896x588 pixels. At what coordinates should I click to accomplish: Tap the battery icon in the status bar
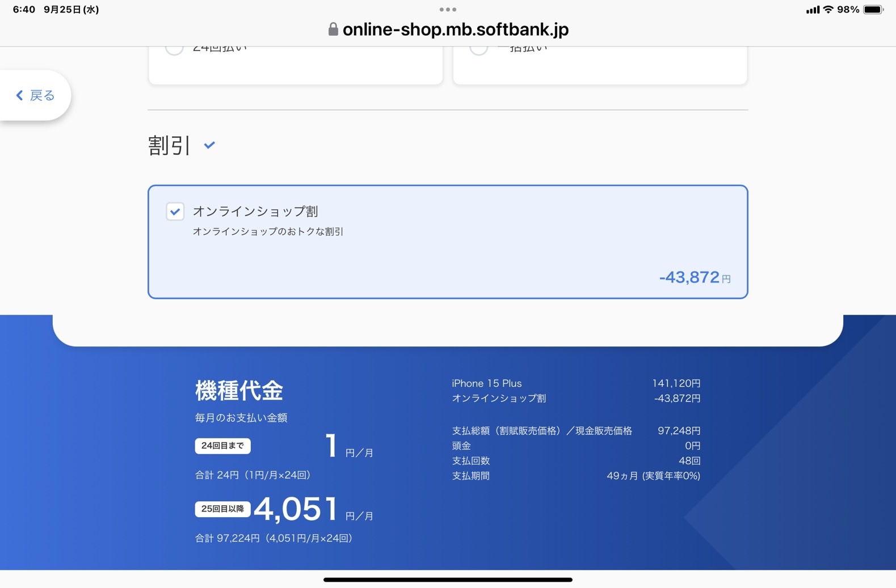[x=873, y=10]
